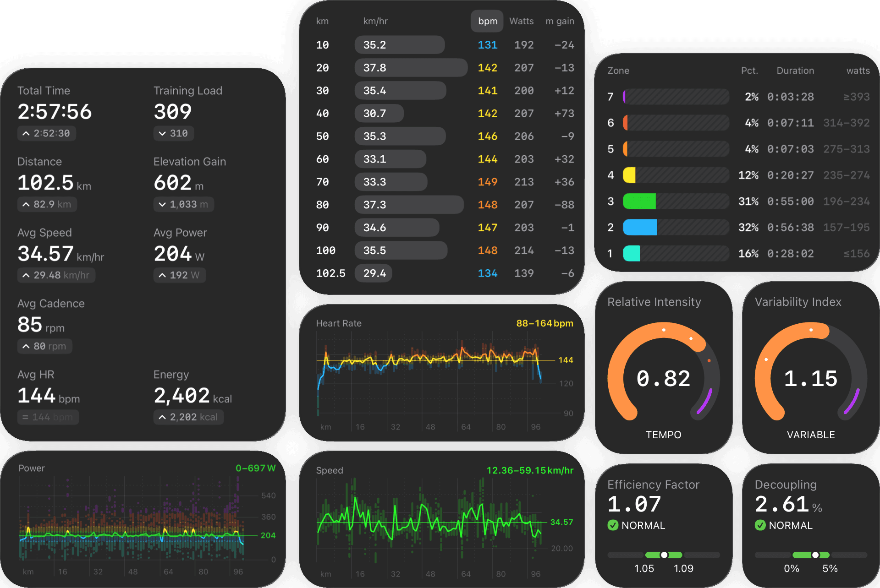Collapse the Elevation Gain 1,033 m comparison
The height and width of the screenshot is (588, 880).
[183, 204]
